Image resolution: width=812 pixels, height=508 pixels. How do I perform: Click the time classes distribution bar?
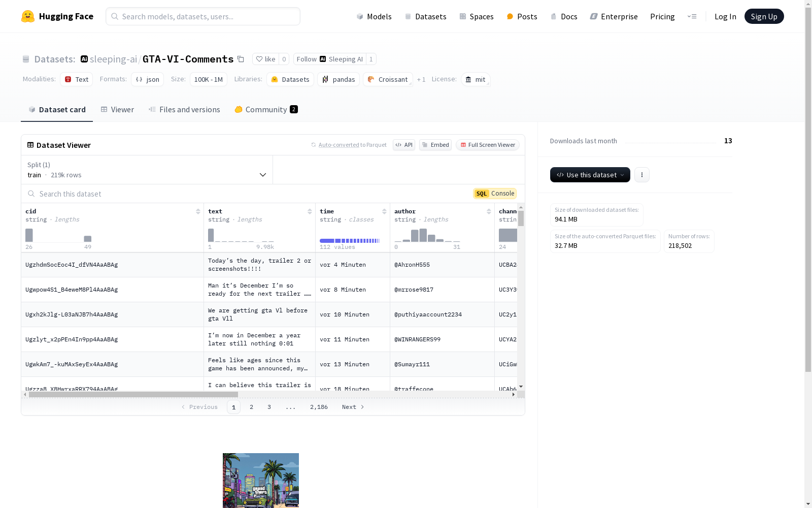[350, 241]
